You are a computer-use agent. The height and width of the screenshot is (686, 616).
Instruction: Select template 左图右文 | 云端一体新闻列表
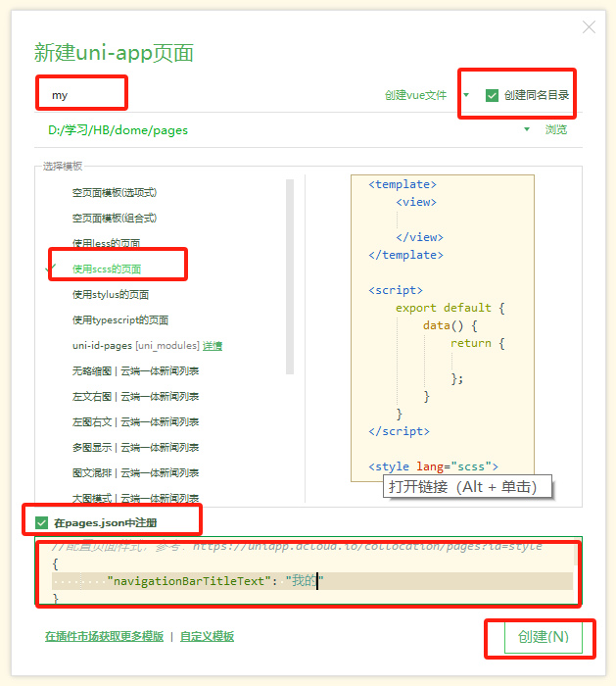click(x=135, y=421)
